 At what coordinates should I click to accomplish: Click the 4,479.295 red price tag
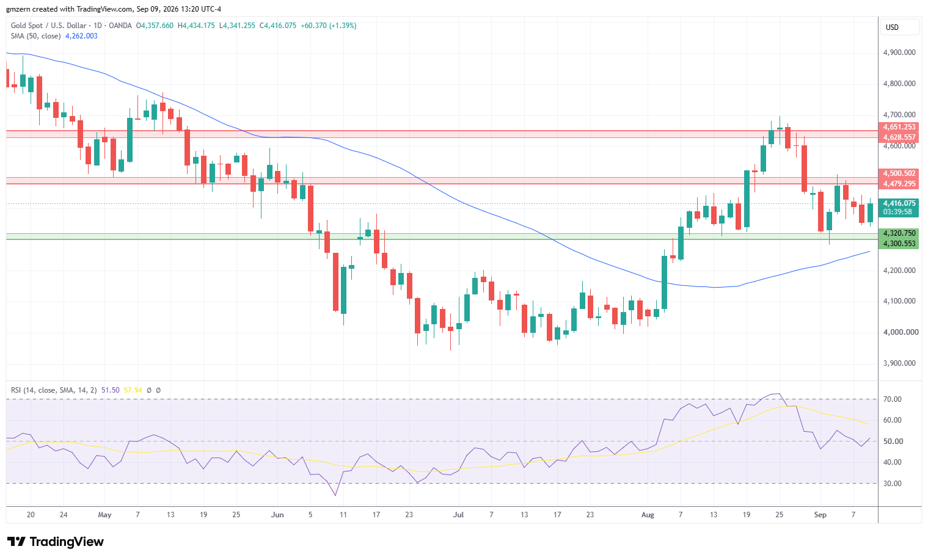coord(899,184)
